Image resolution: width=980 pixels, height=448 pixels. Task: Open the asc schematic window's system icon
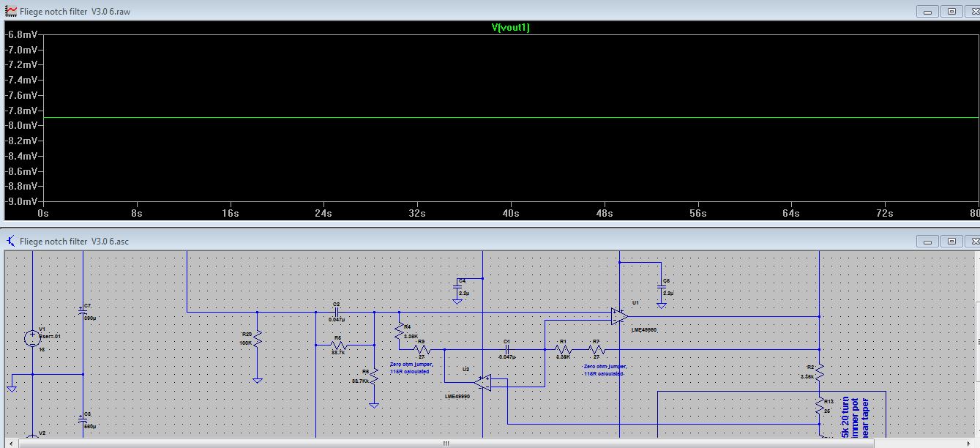[11, 241]
